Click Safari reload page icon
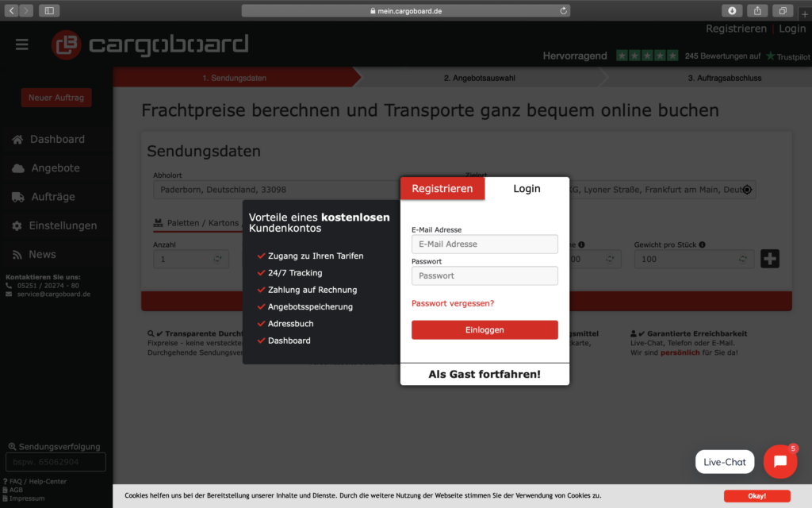 (x=564, y=10)
